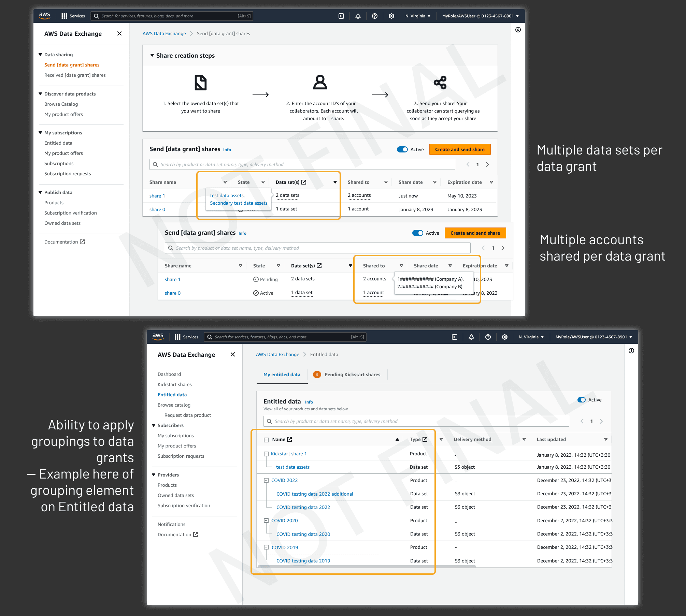
Task: Open the Services grid in the bottom Entitled data window
Action: click(x=177, y=337)
